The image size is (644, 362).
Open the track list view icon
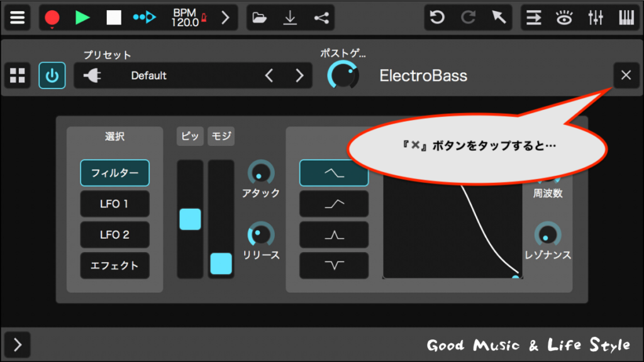533,18
